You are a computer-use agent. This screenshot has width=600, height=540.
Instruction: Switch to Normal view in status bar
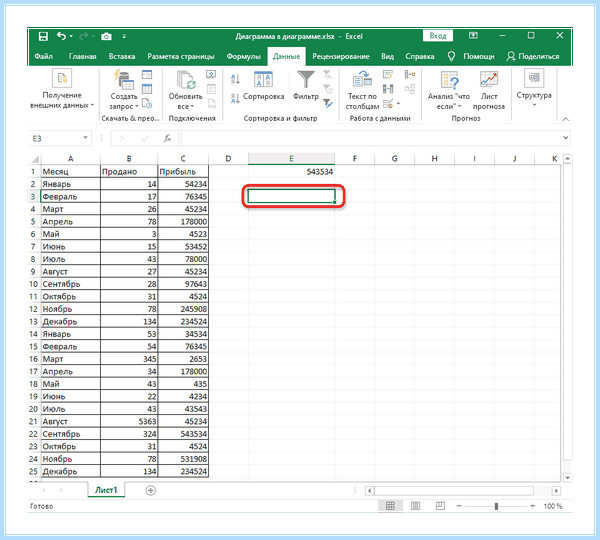(x=390, y=506)
